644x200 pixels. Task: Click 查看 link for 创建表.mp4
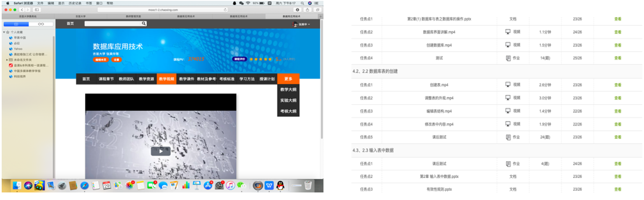(x=618, y=85)
